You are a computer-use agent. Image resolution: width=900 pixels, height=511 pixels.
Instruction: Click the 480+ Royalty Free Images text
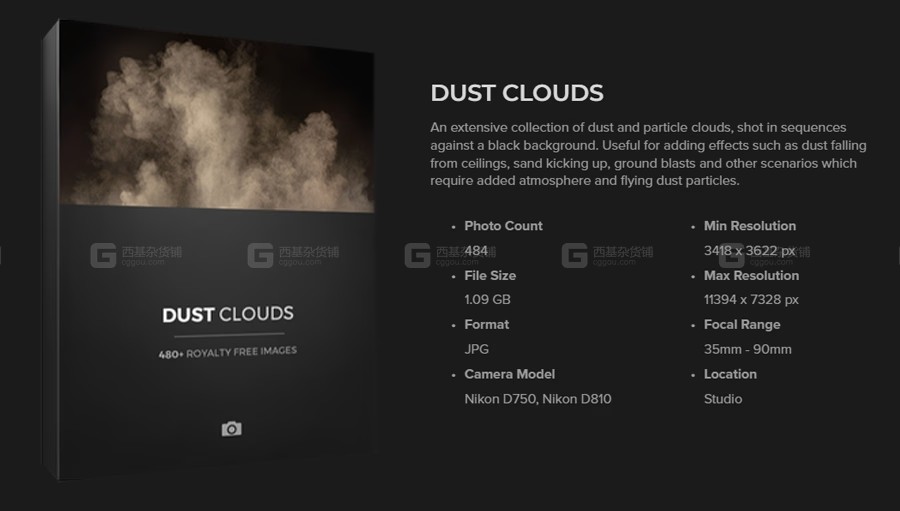coord(228,351)
